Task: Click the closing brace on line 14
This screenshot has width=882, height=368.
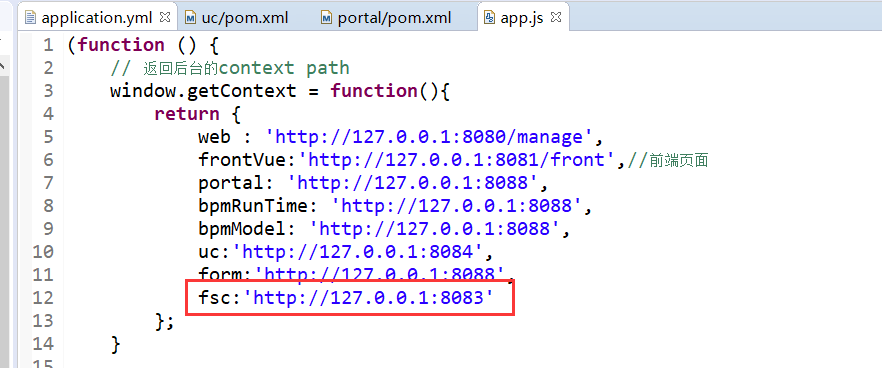Action: [115, 343]
